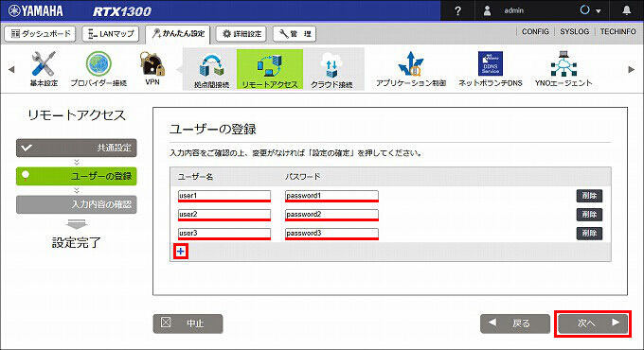644x350 pixels.
Task: Open the SYSLOG link
Action: (575, 31)
